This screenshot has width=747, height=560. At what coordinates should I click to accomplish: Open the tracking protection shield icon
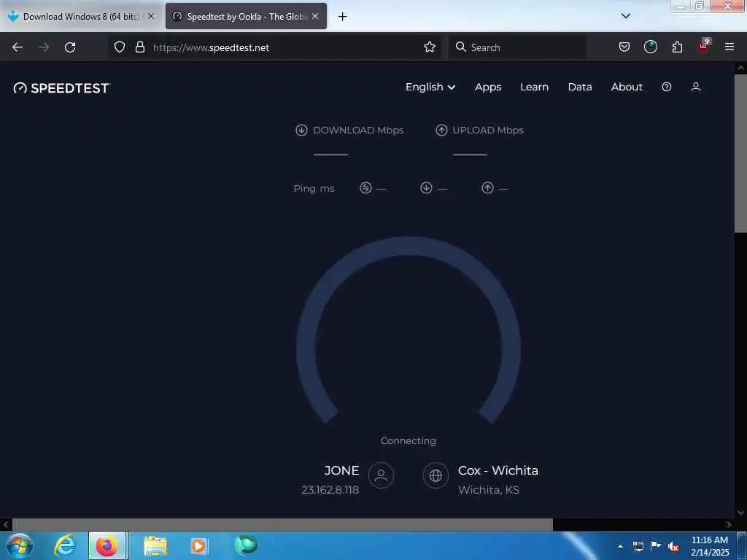[120, 47]
